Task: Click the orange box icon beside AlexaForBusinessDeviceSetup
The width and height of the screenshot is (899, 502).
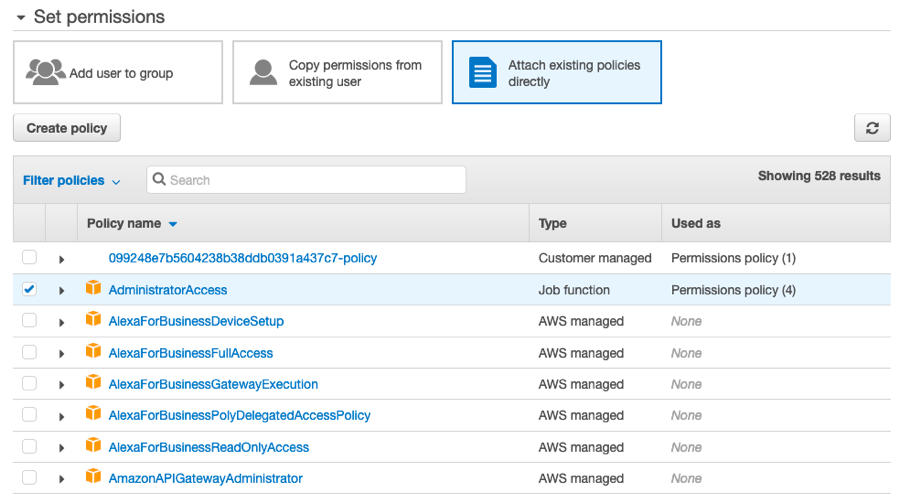Action: coord(93,319)
